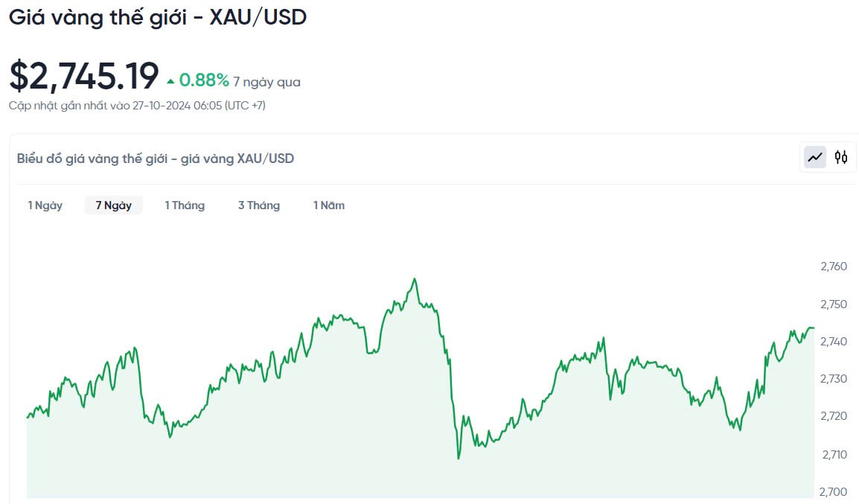The width and height of the screenshot is (859, 504).
Task: Click the $2,745.19 gold price
Action: (84, 76)
